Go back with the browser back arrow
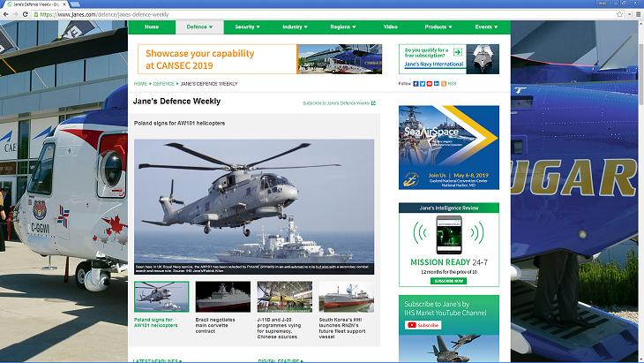 6,14
